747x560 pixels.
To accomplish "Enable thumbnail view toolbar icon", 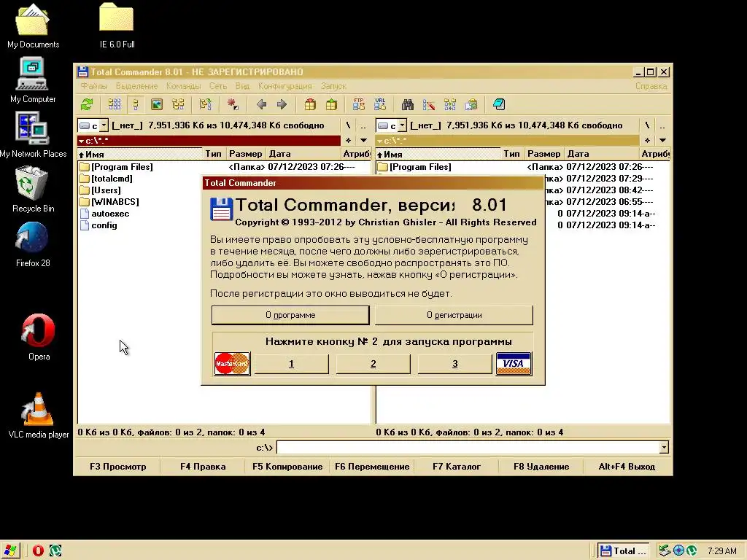I will coord(157,104).
